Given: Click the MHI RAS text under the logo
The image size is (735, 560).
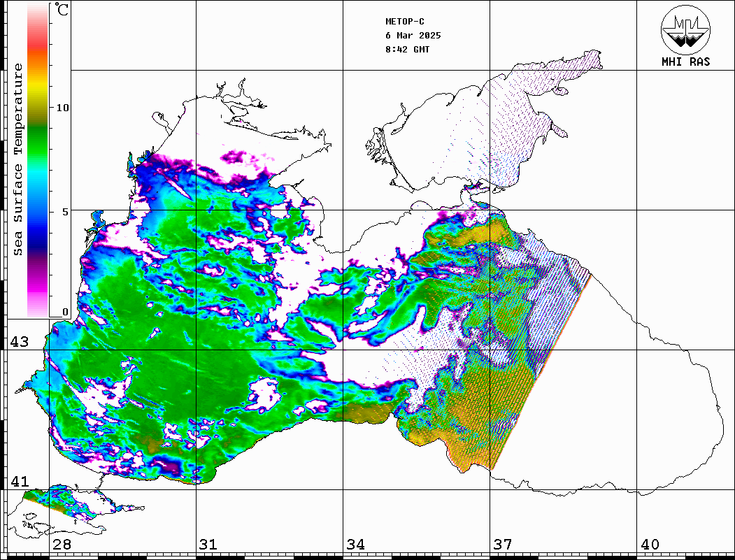Looking at the screenshot, I should pyautogui.click(x=686, y=62).
